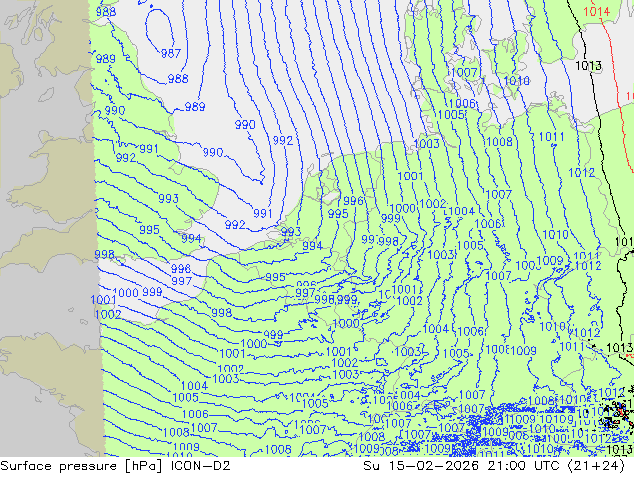
Task: Click the "987" low pressure isobar label
Action: (171, 53)
